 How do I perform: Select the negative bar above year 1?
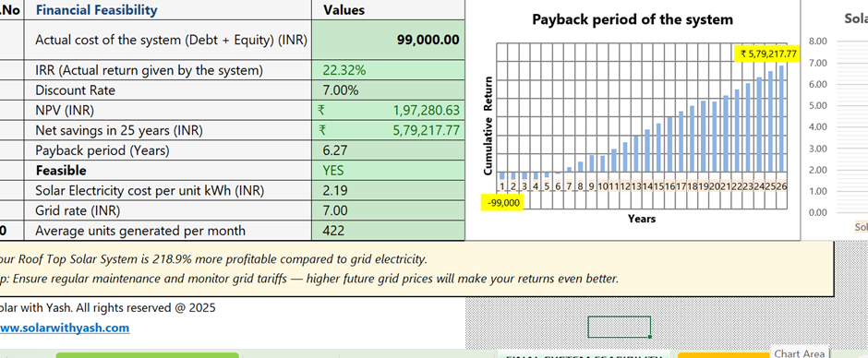[502, 176]
